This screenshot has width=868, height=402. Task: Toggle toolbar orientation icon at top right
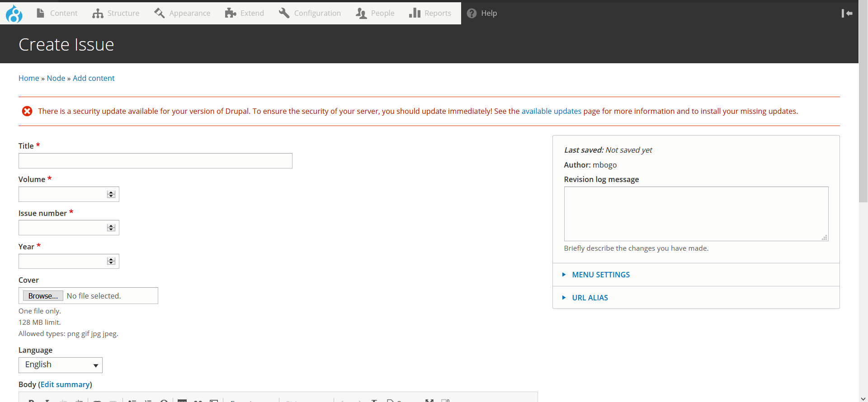847,13
